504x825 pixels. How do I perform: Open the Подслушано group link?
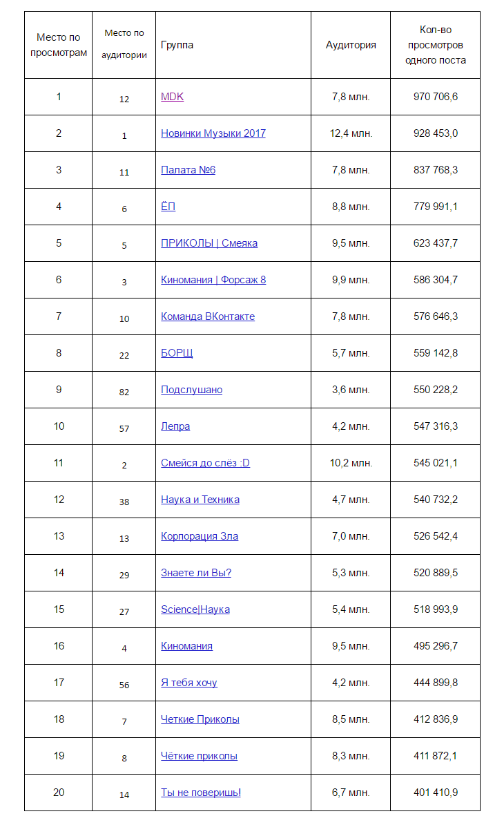(x=191, y=390)
